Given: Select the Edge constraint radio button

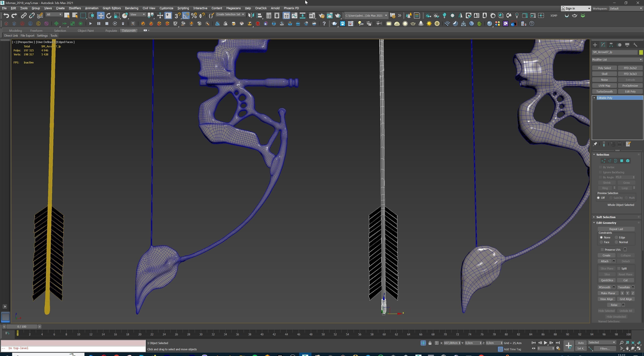Looking at the screenshot, I should (x=616, y=237).
